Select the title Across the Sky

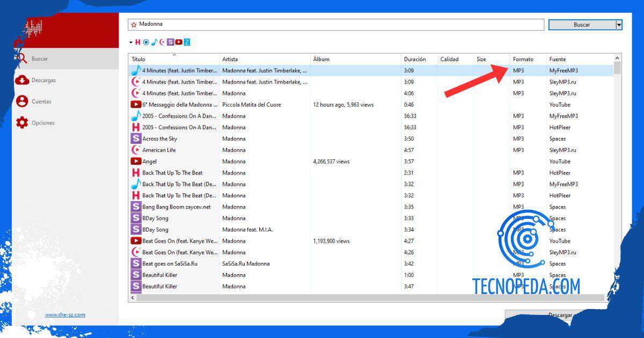click(x=159, y=138)
